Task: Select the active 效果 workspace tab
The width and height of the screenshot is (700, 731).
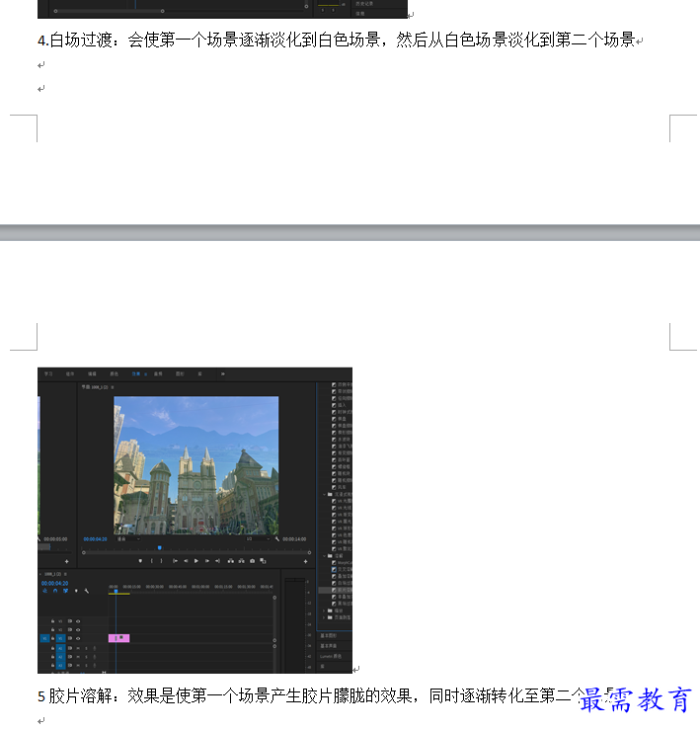Action: tap(135, 373)
